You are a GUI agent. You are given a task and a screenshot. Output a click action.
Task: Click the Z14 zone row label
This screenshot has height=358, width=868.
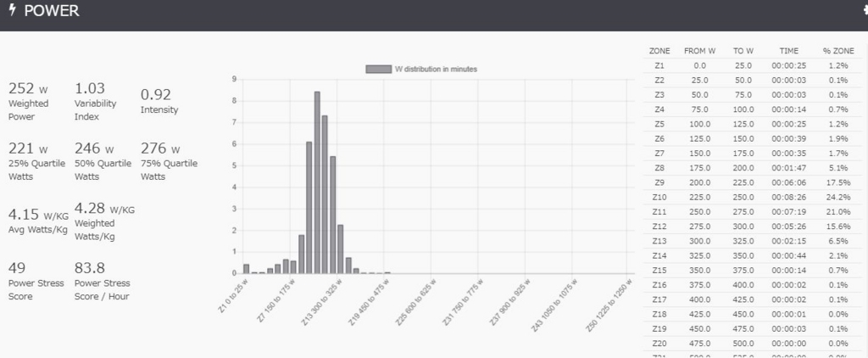coord(659,255)
